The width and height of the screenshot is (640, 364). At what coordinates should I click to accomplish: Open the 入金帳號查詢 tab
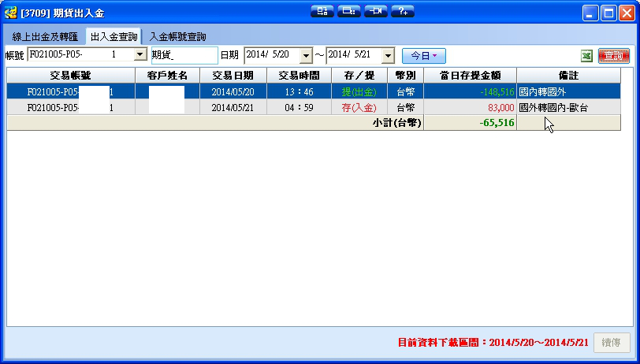click(x=177, y=37)
